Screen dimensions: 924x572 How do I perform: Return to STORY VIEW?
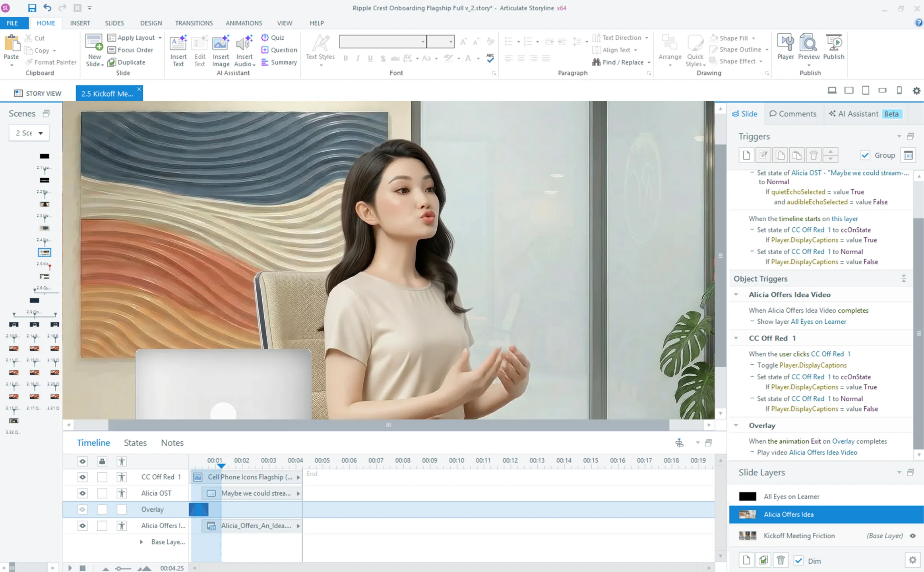[x=38, y=93]
